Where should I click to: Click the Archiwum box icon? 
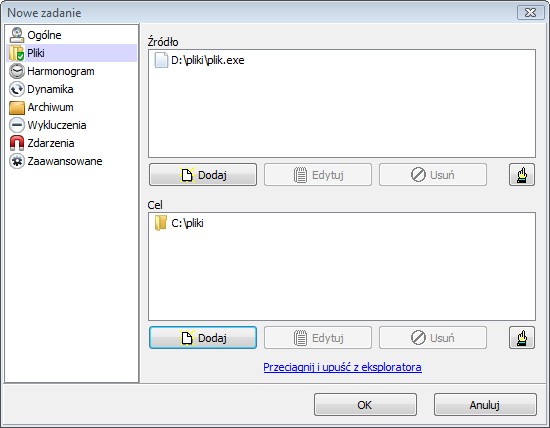[x=16, y=107]
